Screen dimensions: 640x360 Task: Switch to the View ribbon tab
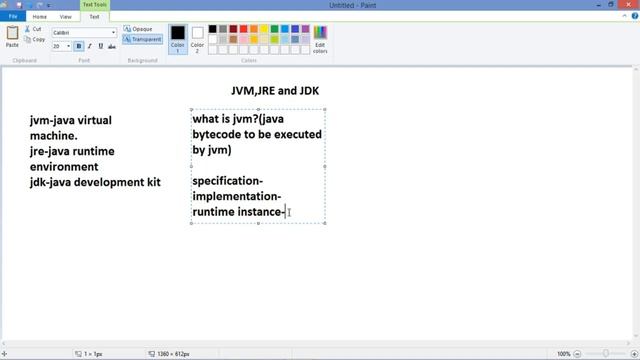click(65, 17)
